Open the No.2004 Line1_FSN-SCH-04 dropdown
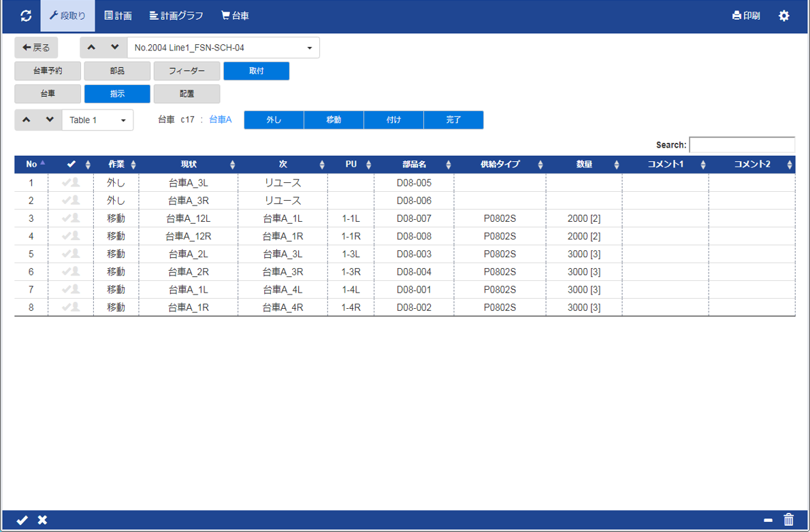 pyautogui.click(x=223, y=48)
